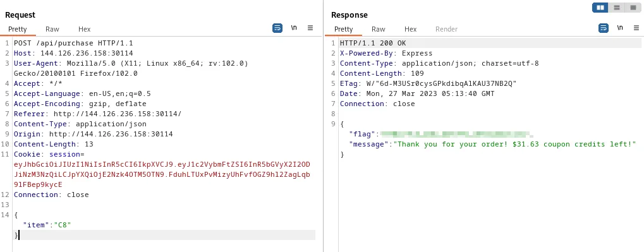Open the Response panel hamburger menu
Screen dimensions: 644x252
point(636,28)
